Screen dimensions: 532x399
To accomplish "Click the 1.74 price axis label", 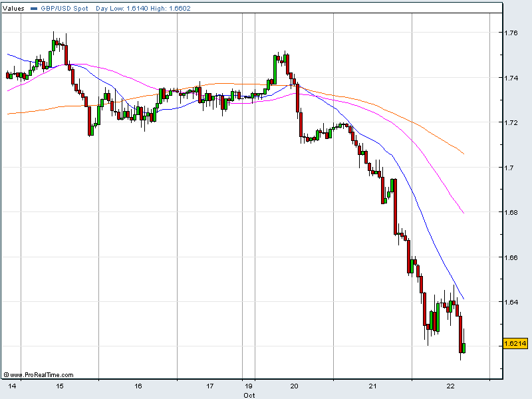I will click(x=512, y=78).
